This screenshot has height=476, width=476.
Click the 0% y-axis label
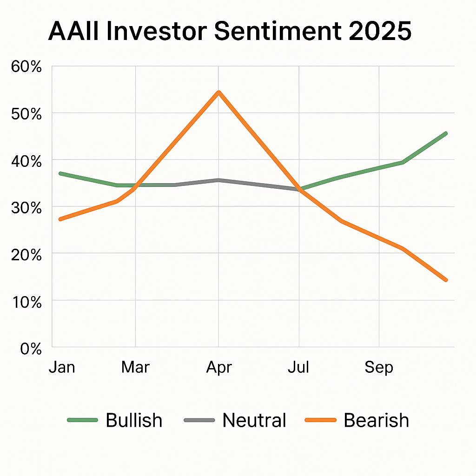coord(31,348)
